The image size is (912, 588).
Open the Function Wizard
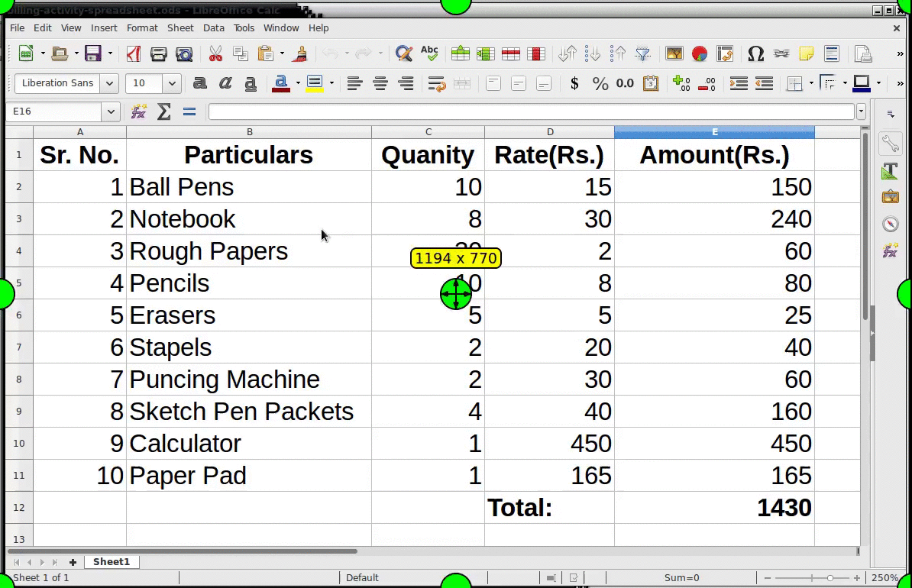coord(138,112)
